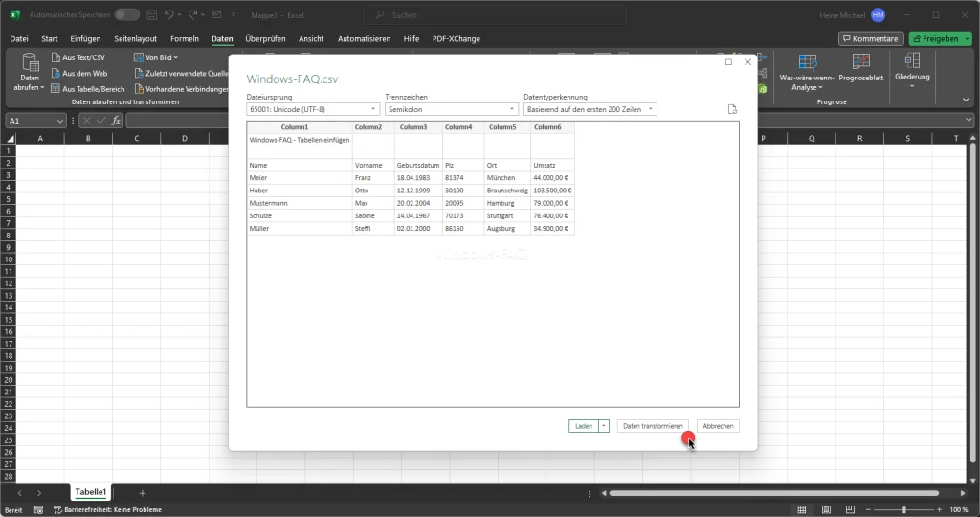This screenshot has width=980, height=517.
Task: Click the zoom slider handle
Action: pos(903,509)
